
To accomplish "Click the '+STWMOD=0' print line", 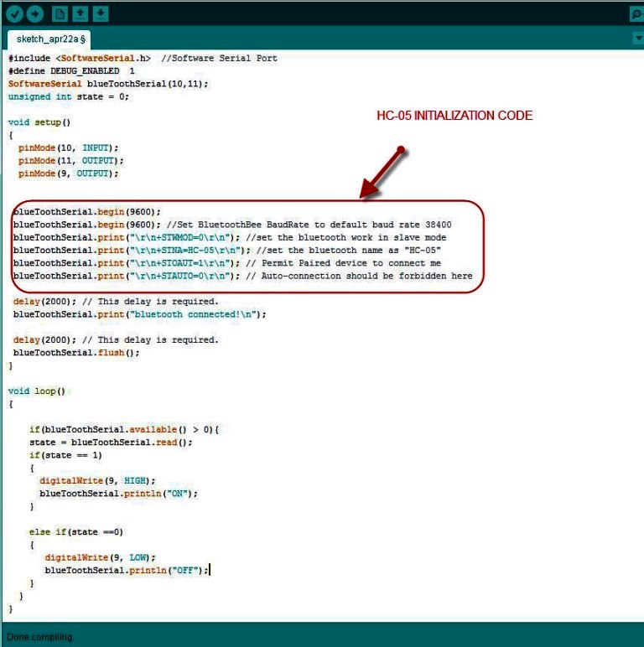I will (x=230, y=237).
